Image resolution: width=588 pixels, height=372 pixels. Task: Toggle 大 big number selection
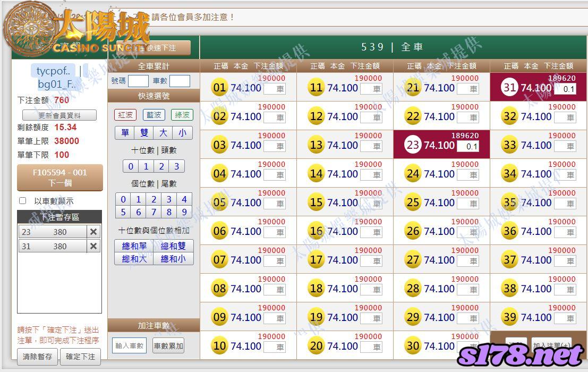point(163,133)
